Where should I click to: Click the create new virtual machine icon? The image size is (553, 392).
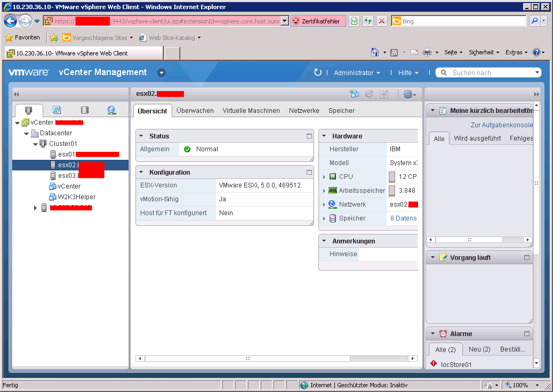pyautogui.click(x=354, y=94)
